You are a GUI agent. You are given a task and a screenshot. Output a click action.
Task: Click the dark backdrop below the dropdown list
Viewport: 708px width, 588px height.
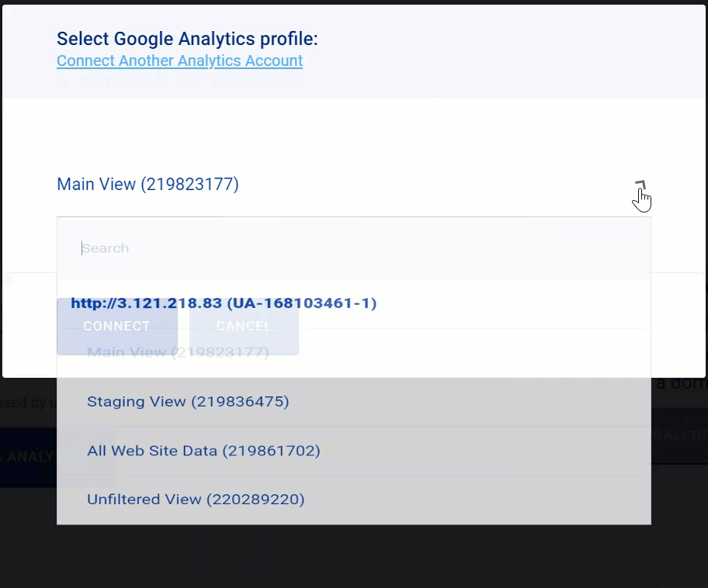353,557
